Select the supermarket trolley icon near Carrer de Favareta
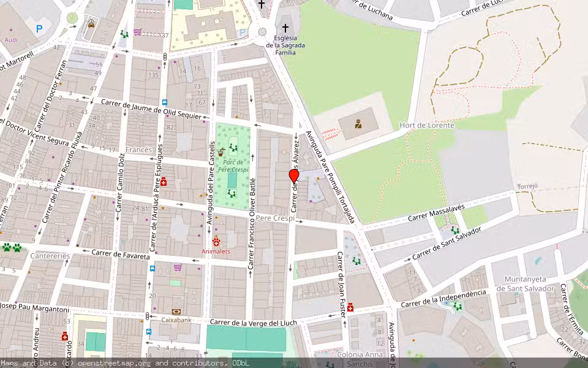The width and height of the screenshot is (588, 368). [178, 267]
